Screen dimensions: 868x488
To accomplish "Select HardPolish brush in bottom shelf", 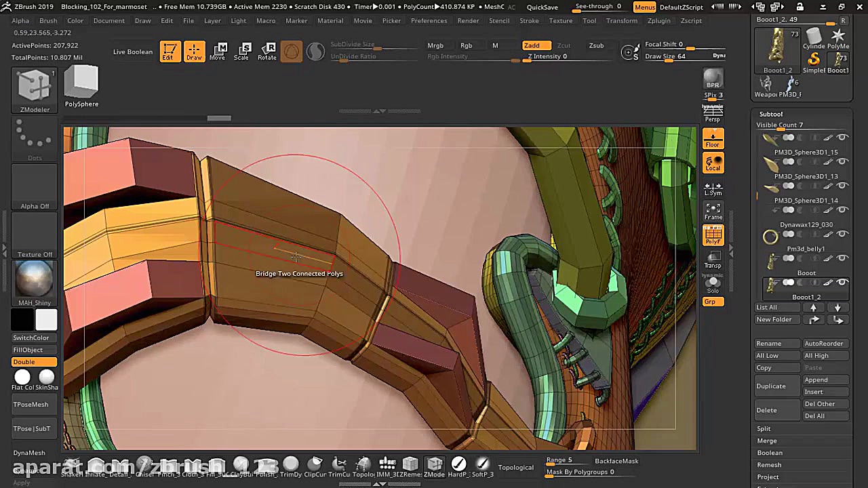I will 459,466.
